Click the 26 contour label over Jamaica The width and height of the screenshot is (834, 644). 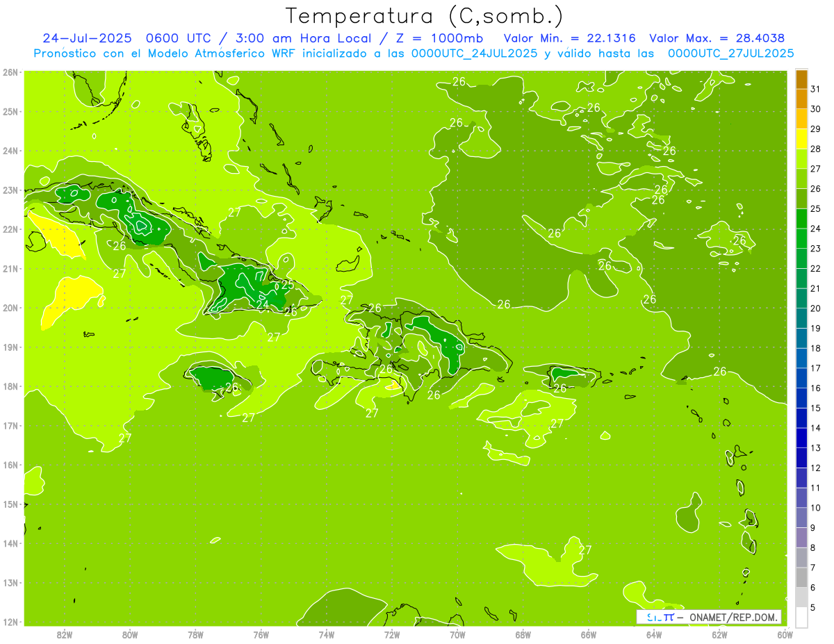[232, 387]
